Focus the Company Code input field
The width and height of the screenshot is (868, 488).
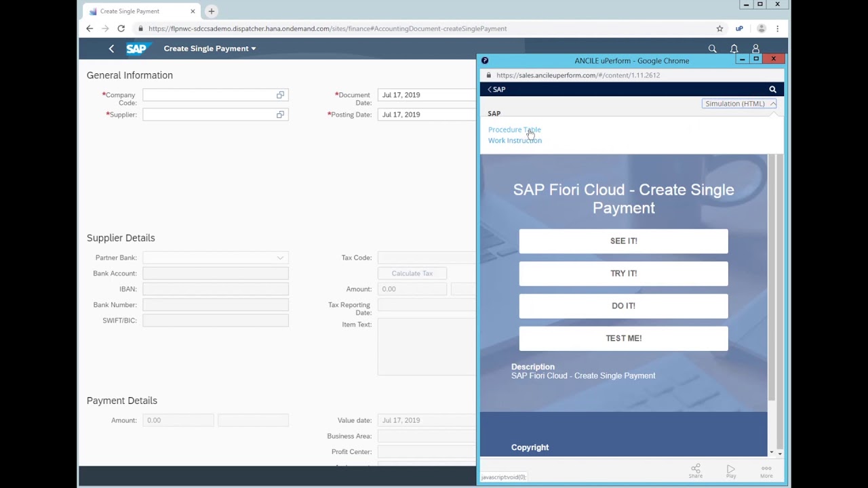click(216, 95)
